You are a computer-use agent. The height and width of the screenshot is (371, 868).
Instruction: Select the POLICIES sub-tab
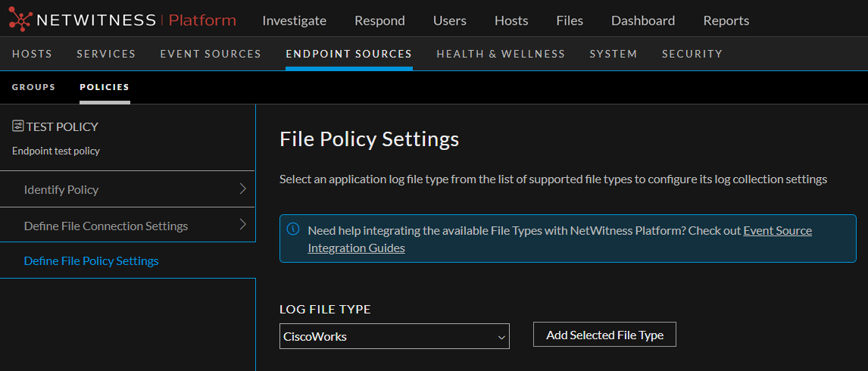[105, 87]
